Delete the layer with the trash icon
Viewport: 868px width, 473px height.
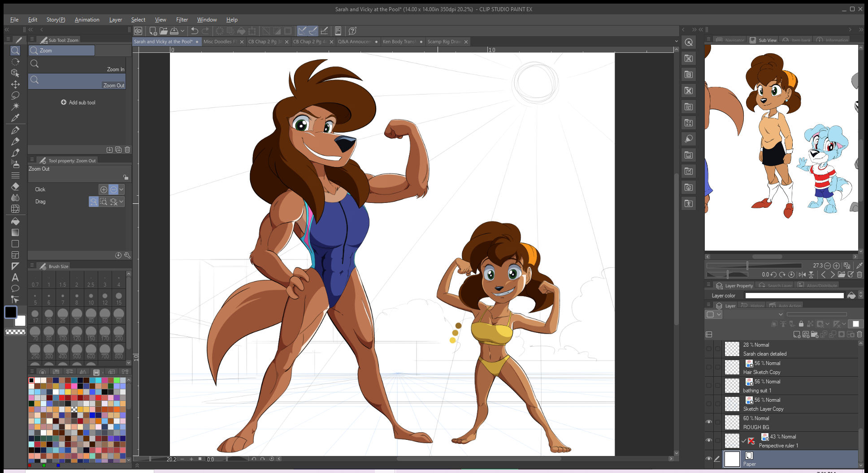coord(859,335)
